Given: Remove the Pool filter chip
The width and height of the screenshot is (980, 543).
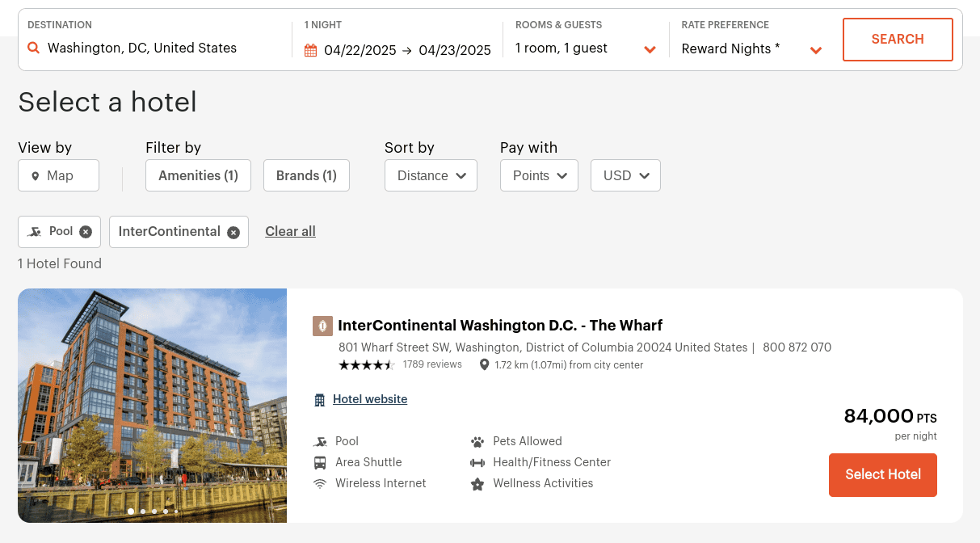Looking at the screenshot, I should click(86, 232).
